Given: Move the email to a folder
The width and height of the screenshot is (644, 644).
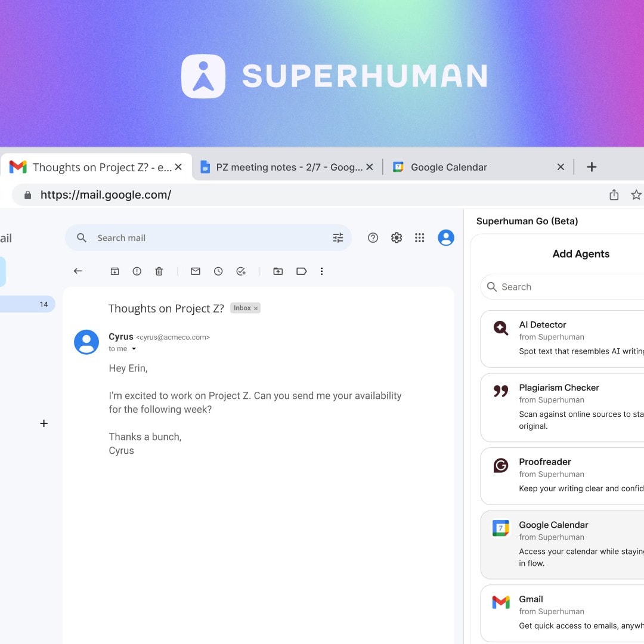Looking at the screenshot, I should click(278, 271).
